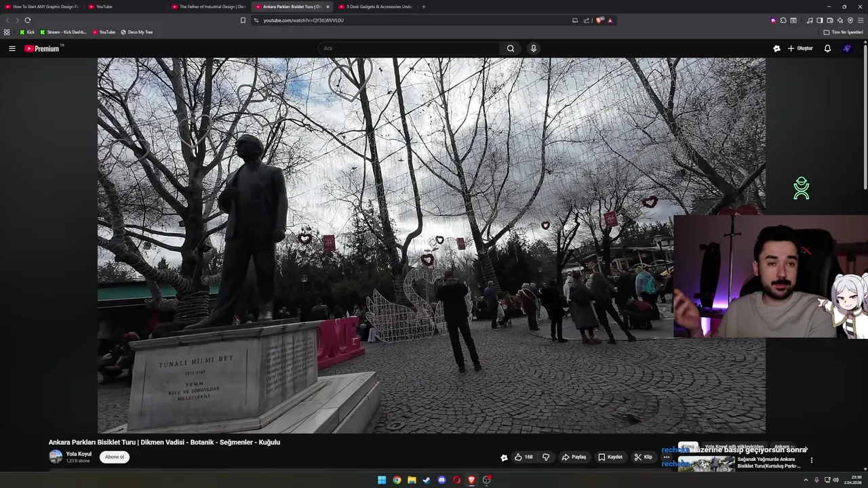Switch to The Father of Industrial Design tab

pyautogui.click(x=210, y=7)
